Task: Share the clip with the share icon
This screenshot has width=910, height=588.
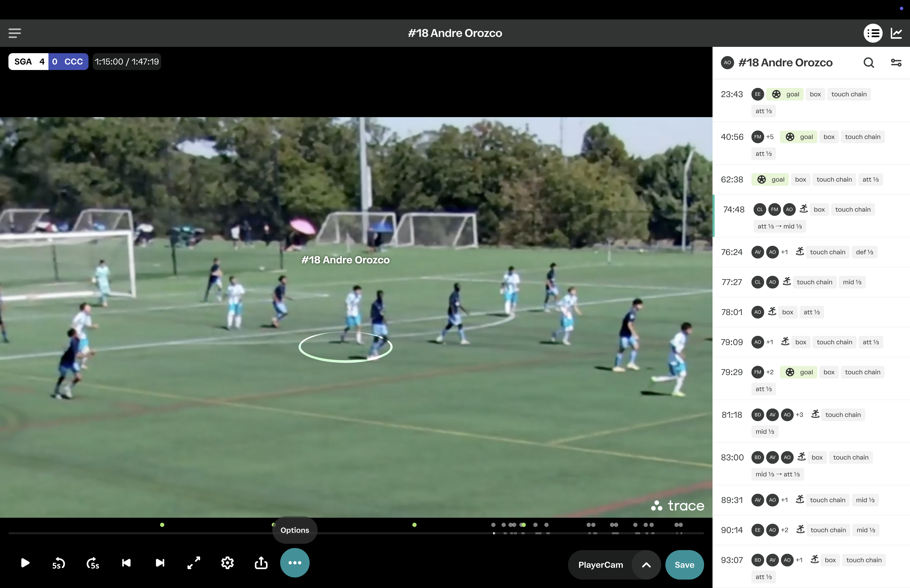Action: pos(261,563)
